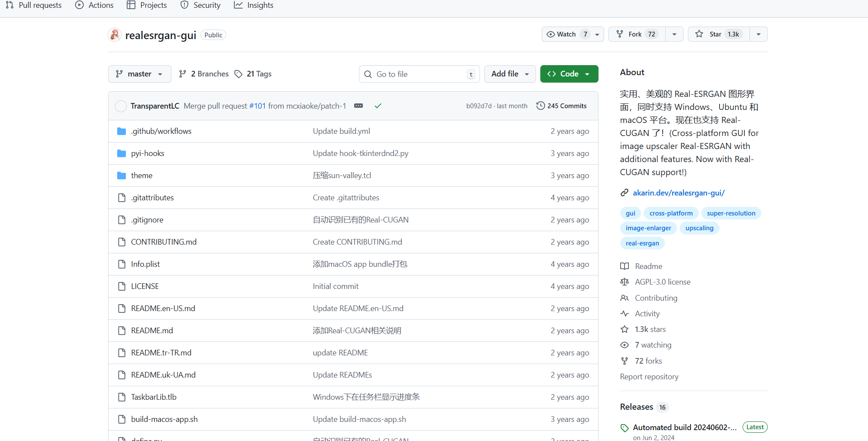The height and width of the screenshot is (441, 868).
Task: Click the build-macos-app.sh file icon
Action: (122, 419)
